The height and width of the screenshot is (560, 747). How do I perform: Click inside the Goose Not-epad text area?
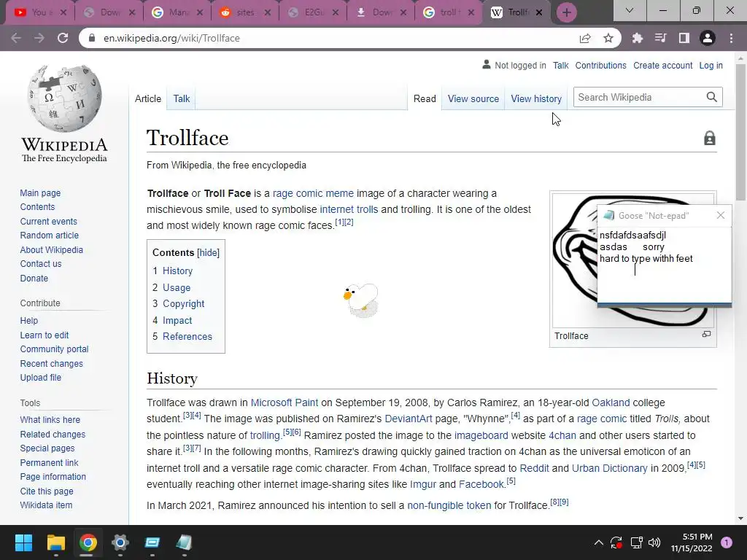664,265
